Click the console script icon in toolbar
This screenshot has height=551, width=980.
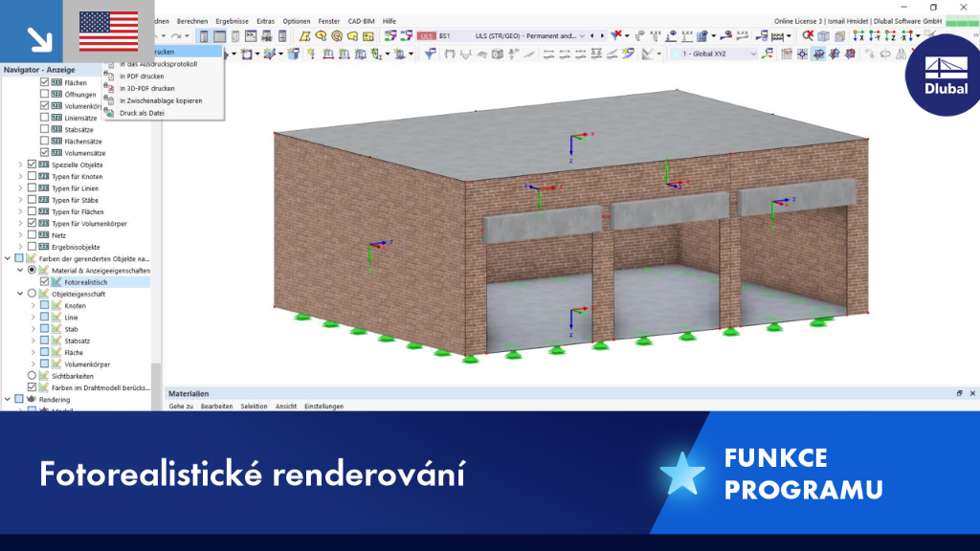pyautogui.click(x=251, y=36)
